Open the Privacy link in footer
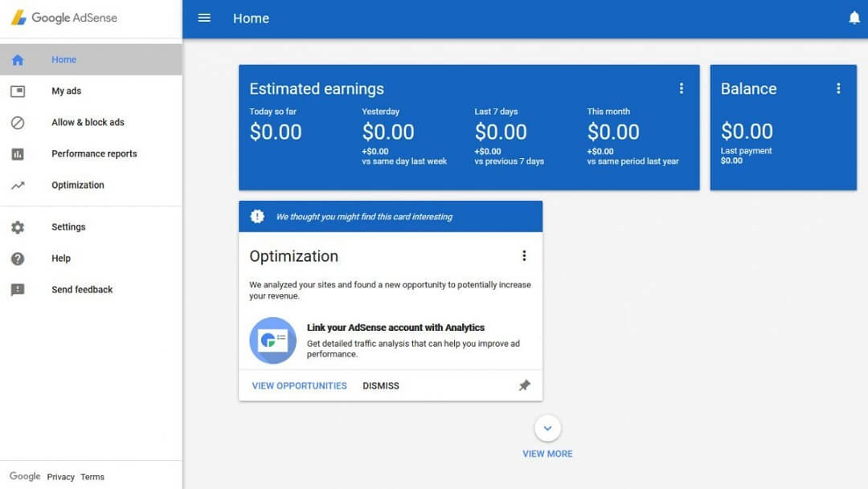The height and width of the screenshot is (489, 868). coord(61,477)
